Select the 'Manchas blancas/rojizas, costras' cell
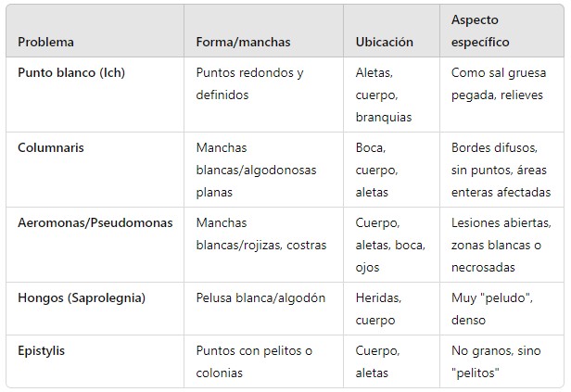 point(261,234)
